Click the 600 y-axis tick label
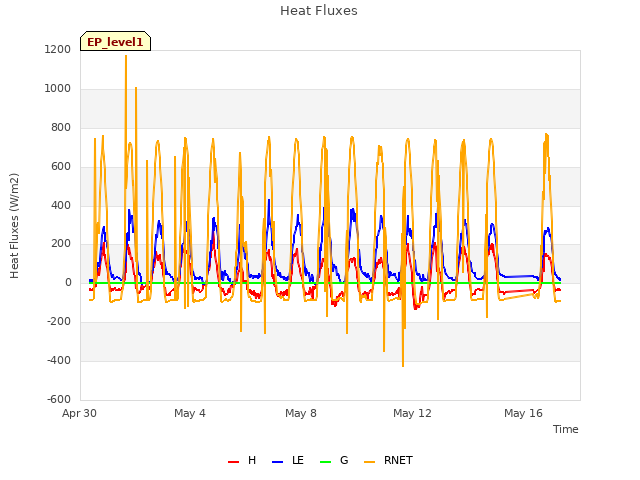This screenshot has width=640, height=480. click(61, 167)
